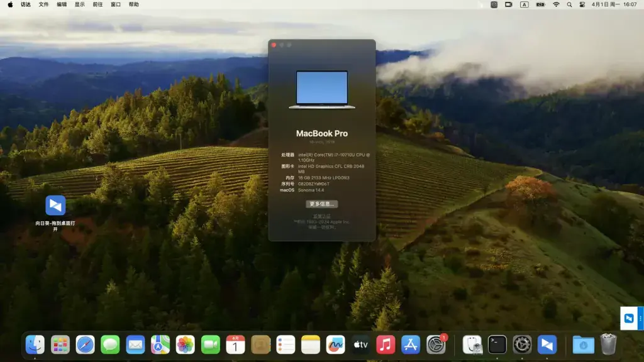Open the Terminal app
The height and width of the screenshot is (362, 644).
[x=497, y=344]
